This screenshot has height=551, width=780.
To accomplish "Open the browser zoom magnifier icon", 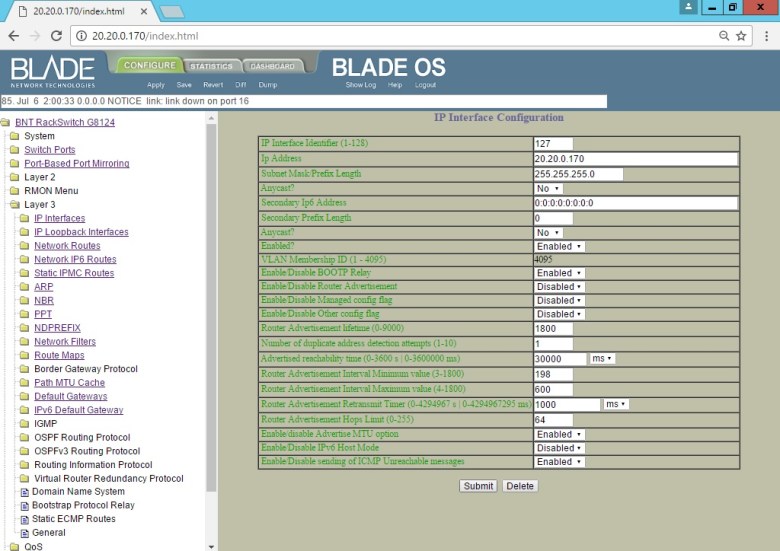I will pos(724,36).
